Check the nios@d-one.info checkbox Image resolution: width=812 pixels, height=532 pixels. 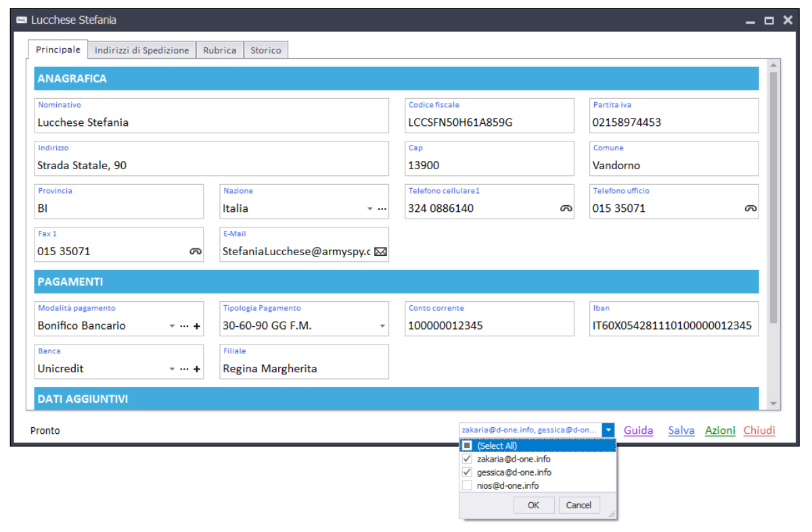click(x=467, y=485)
